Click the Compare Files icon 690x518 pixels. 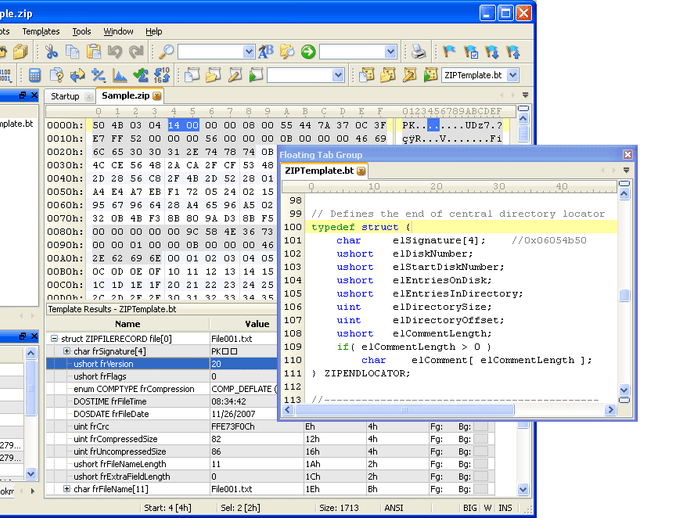tap(56, 75)
